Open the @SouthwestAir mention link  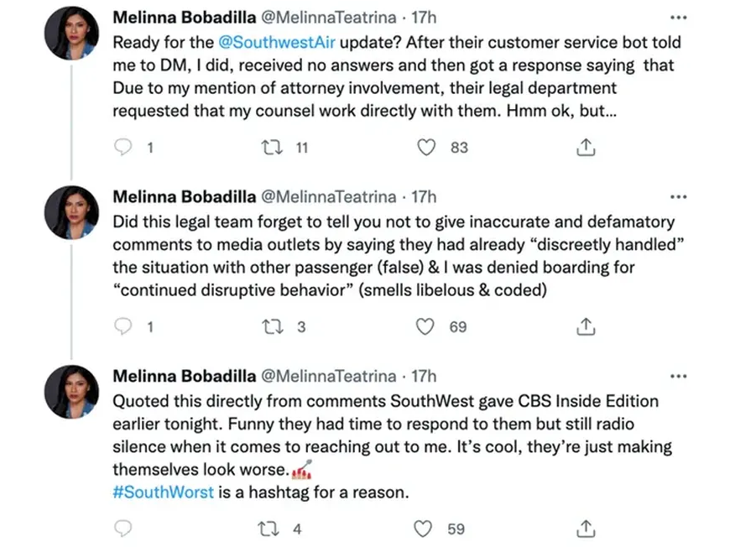[x=279, y=42]
